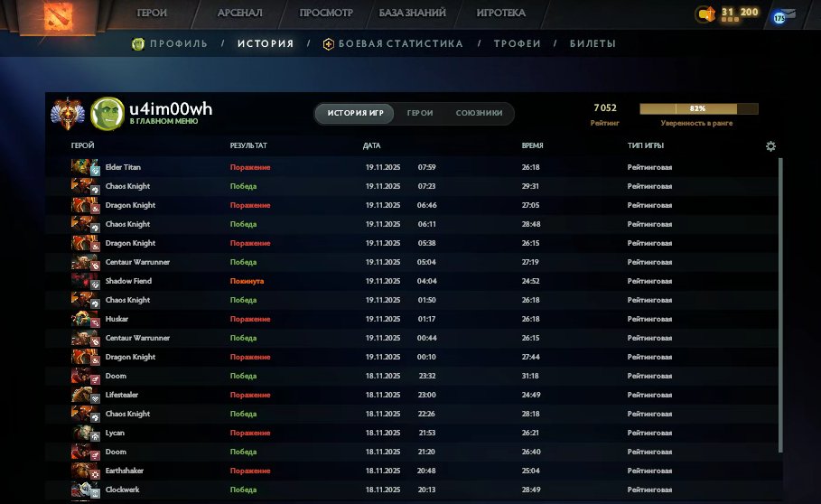Screen dimensions: 821x504
Task: Sort by the Тип игры column header
Action: click(646, 145)
